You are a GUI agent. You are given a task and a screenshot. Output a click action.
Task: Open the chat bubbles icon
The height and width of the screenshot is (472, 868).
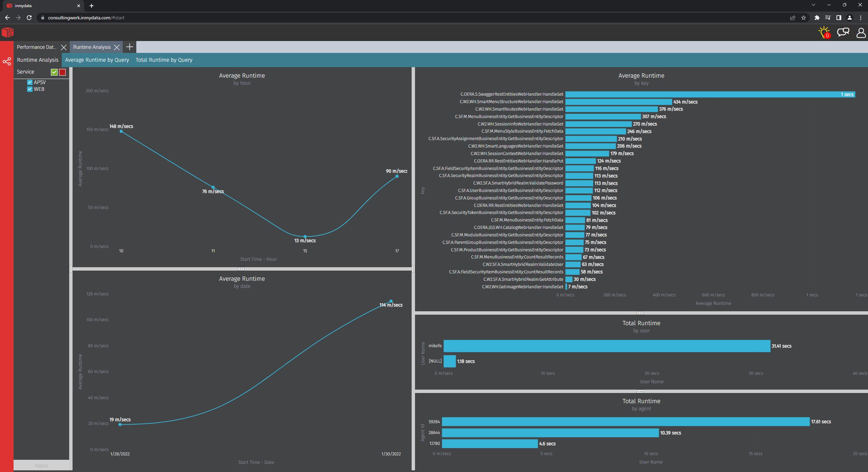tap(843, 32)
